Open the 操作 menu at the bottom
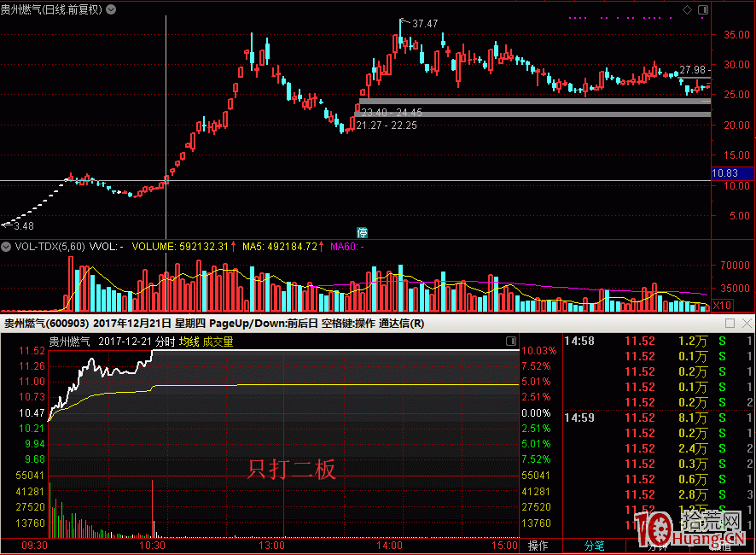This screenshot has height=555, width=756. [x=538, y=546]
